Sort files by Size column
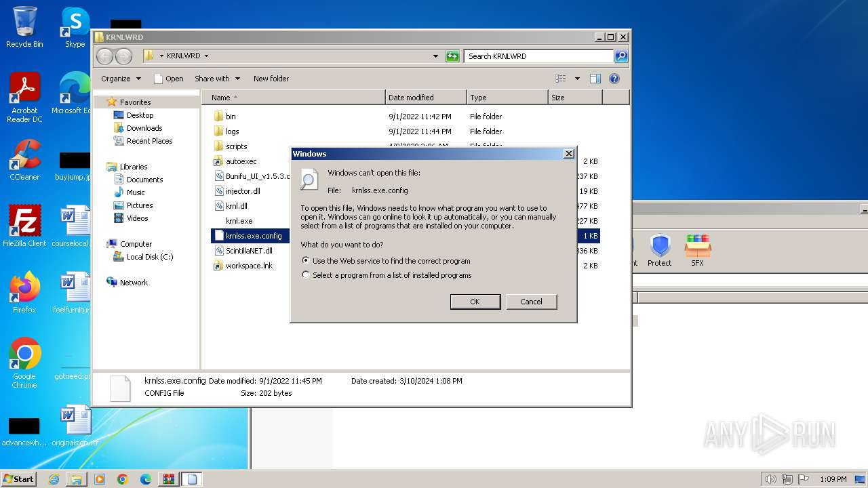This screenshot has width=868, height=488. [575, 98]
